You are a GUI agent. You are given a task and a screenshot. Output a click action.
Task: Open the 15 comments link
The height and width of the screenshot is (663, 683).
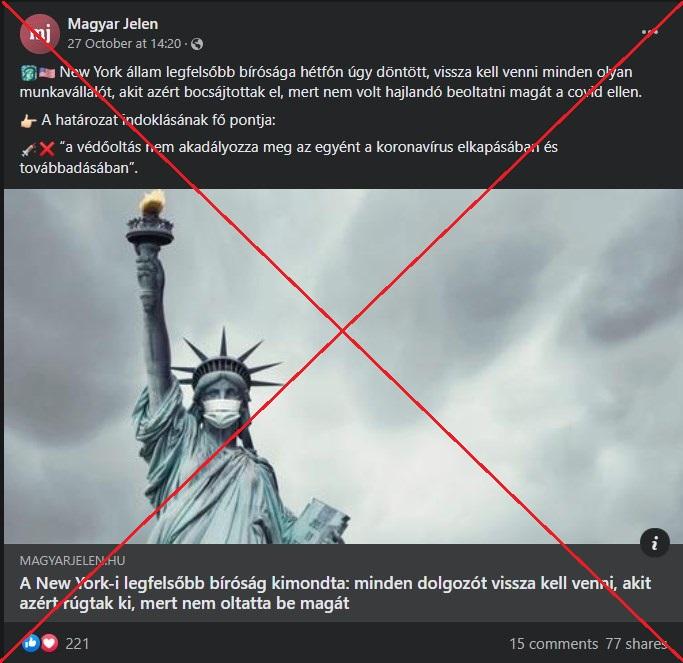pyautogui.click(x=553, y=644)
